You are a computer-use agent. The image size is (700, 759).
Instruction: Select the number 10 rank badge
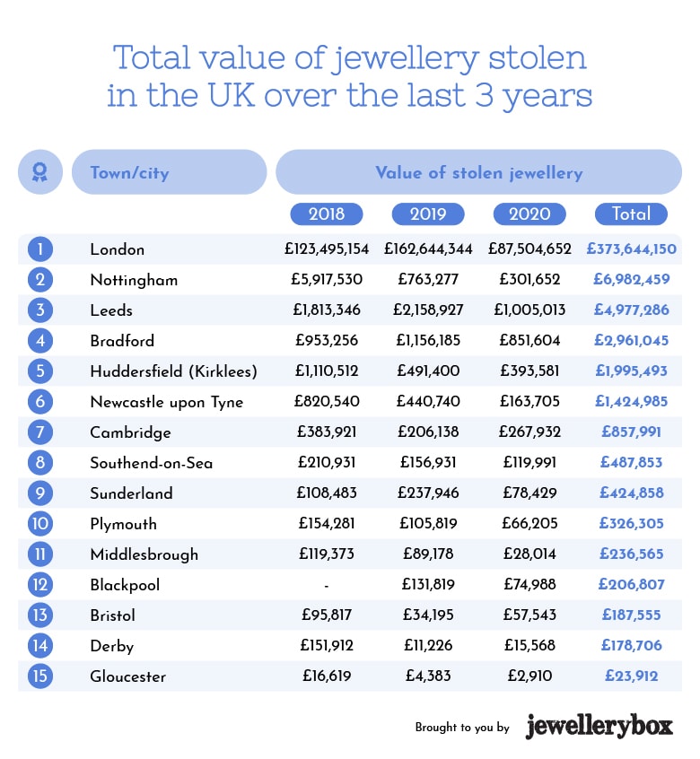[40, 524]
